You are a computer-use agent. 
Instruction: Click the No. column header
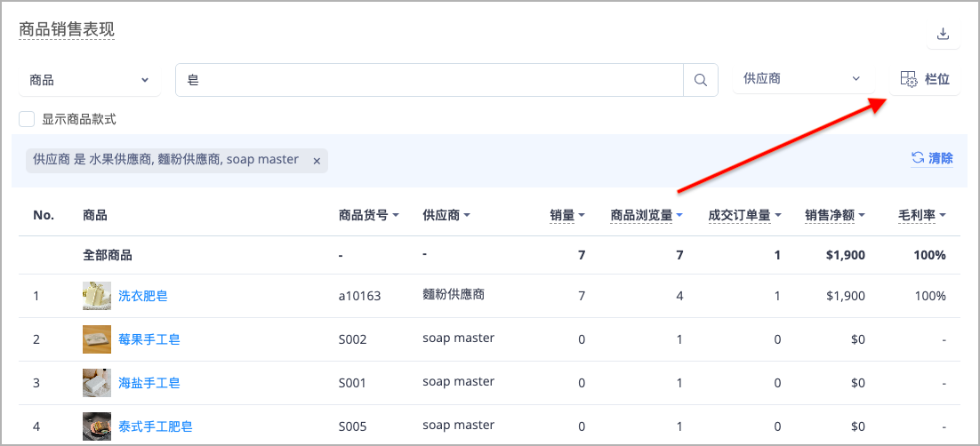coord(44,216)
